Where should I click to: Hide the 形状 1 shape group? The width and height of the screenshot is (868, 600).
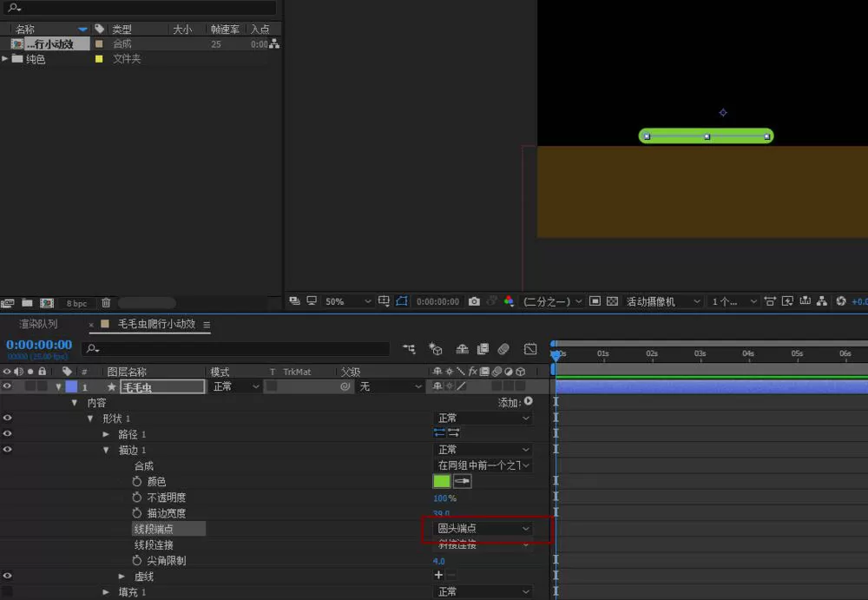point(7,418)
